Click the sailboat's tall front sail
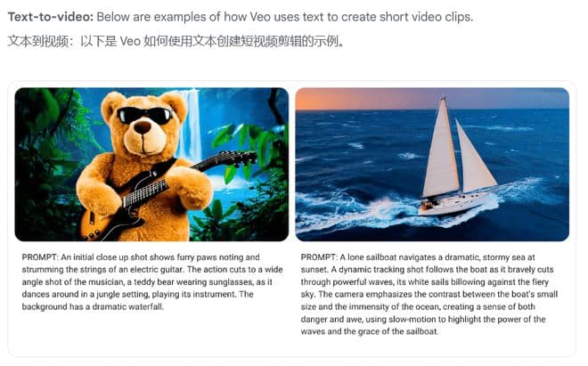The image size is (588, 366). 442,150
